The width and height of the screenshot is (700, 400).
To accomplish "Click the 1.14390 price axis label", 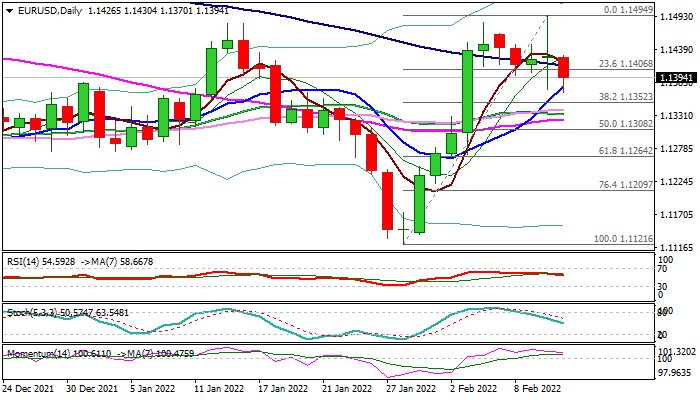I will pos(676,50).
